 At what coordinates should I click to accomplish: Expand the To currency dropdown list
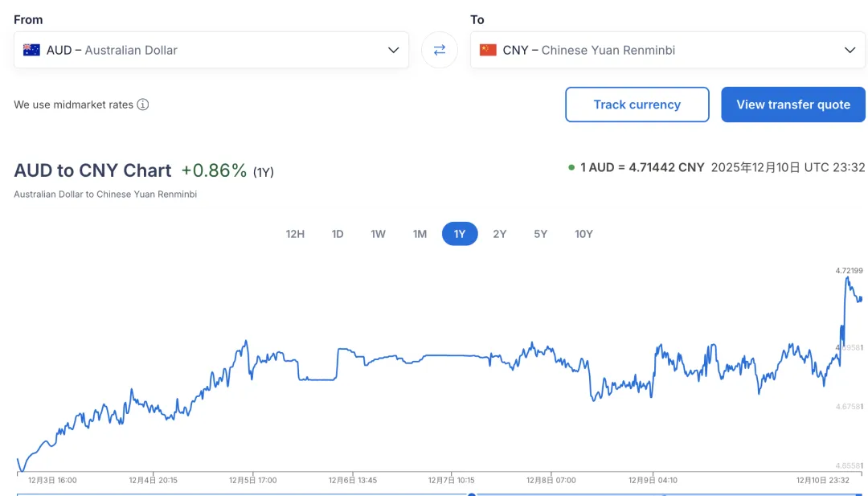pyautogui.click(x=850, y=50)
